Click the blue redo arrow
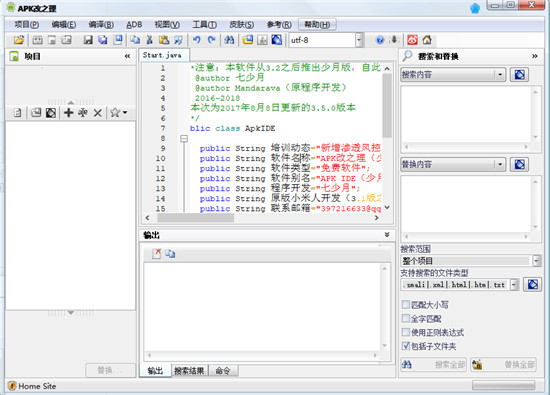 [x=211, y=40]
